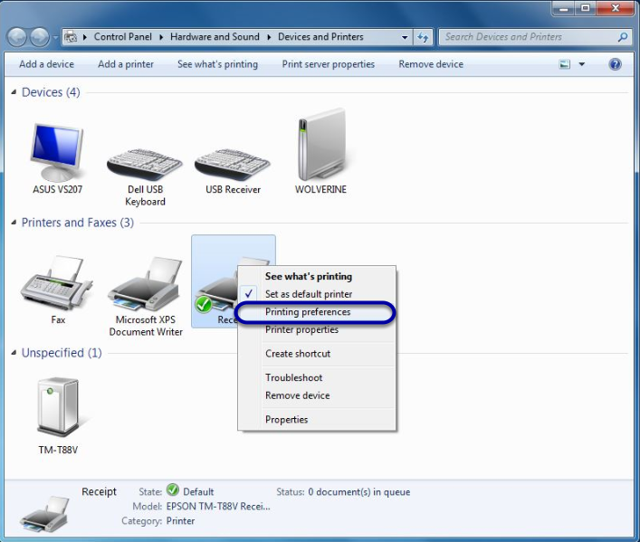Click Remove device in the toolbar

431,64
